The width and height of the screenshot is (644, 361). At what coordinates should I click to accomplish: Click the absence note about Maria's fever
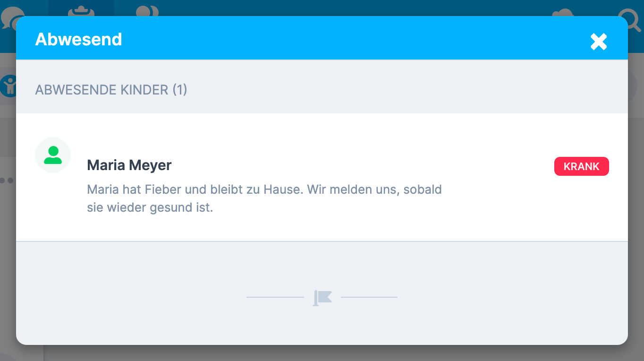[x=264, y=198]
